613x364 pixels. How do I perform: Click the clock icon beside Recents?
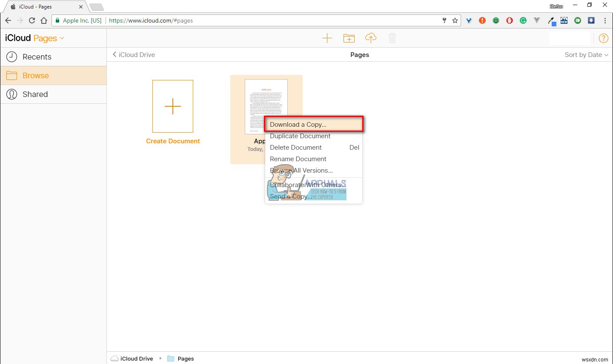click(11, 57)
